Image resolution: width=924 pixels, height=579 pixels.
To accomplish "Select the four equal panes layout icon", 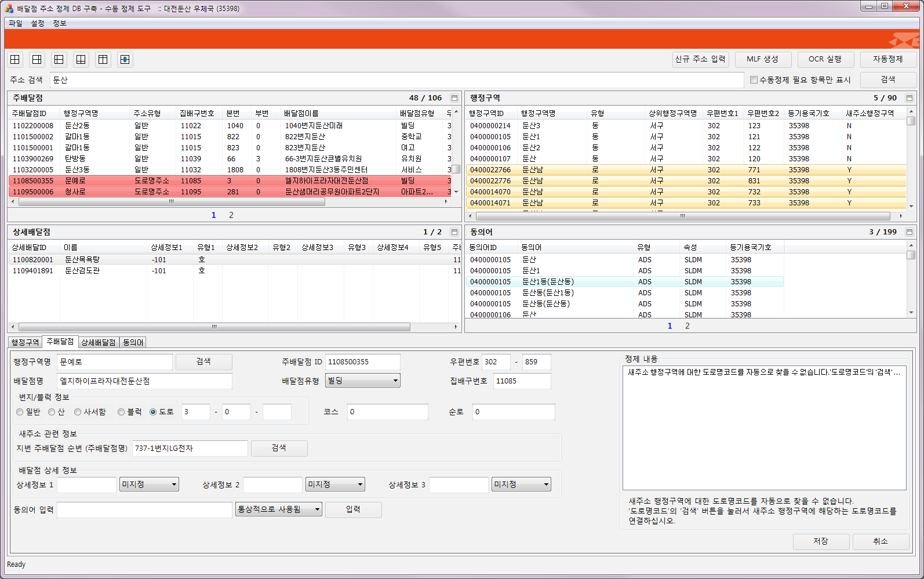I will coord(15,60).
